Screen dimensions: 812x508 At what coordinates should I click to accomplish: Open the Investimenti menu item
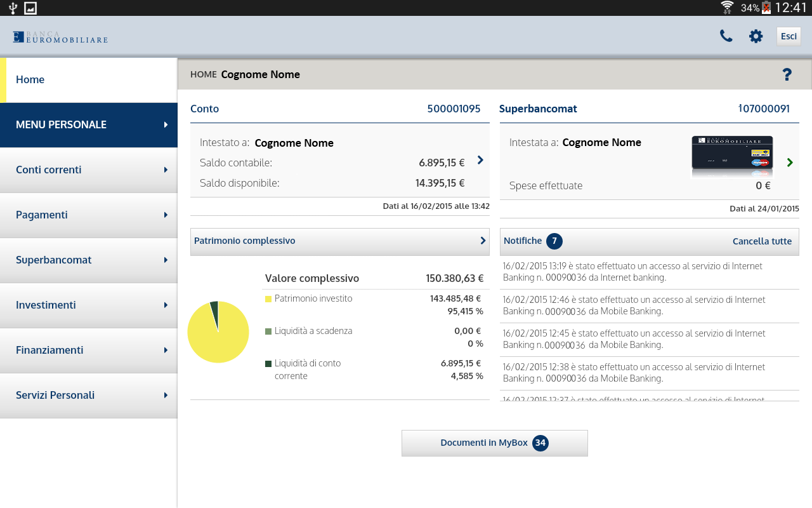89,305
